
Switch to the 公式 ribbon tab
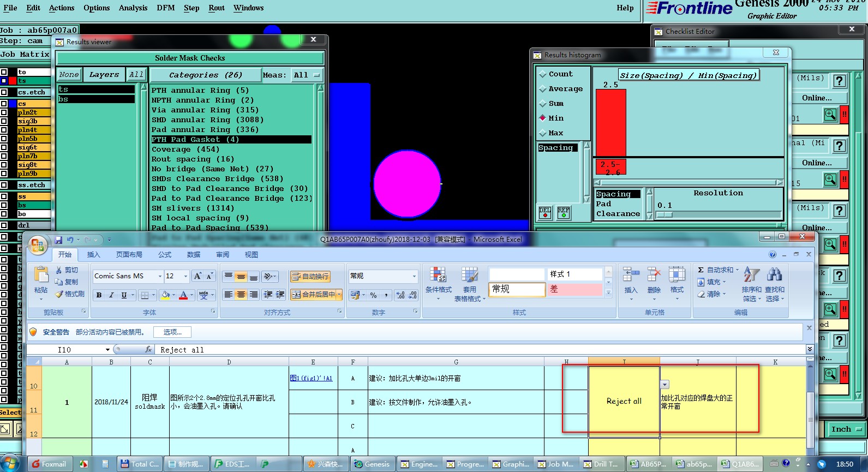point(165,255)
